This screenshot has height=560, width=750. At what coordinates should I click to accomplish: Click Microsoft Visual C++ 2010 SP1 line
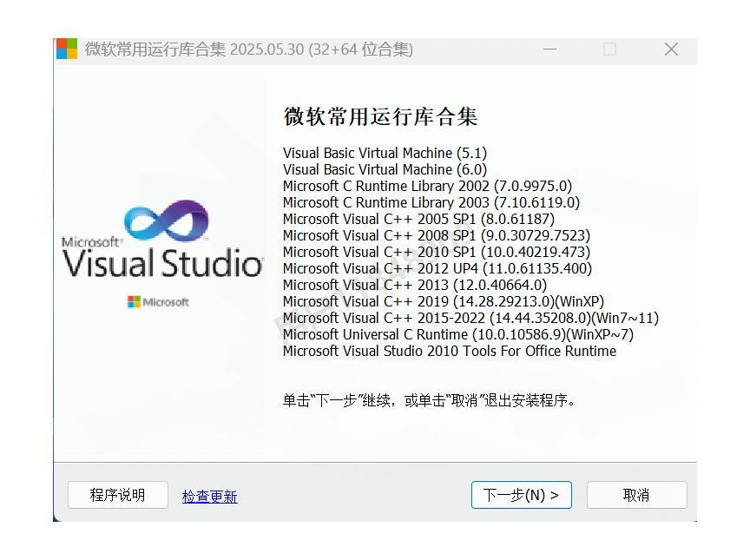tap(437, 252)
